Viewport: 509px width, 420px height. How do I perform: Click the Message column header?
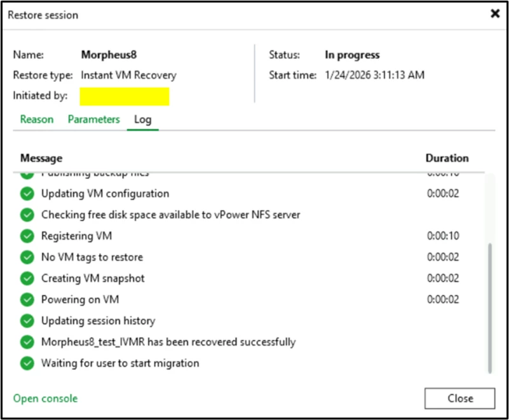[x=41, y=158]
